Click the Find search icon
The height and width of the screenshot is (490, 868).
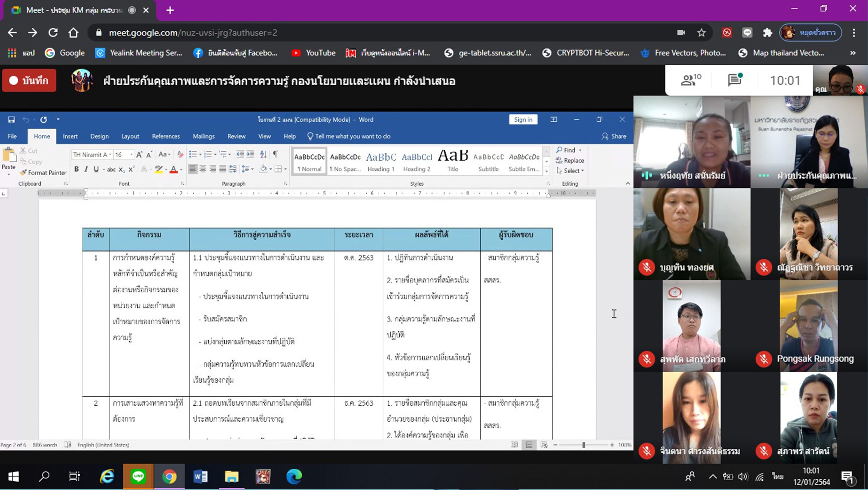click(x=560, y=150)
